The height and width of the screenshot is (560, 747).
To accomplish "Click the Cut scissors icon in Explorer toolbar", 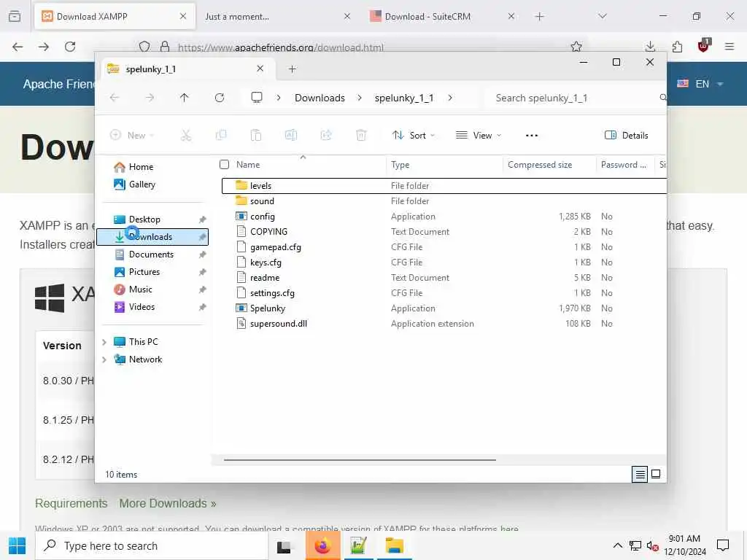I will pyautogui.click(x=186, y=135).
